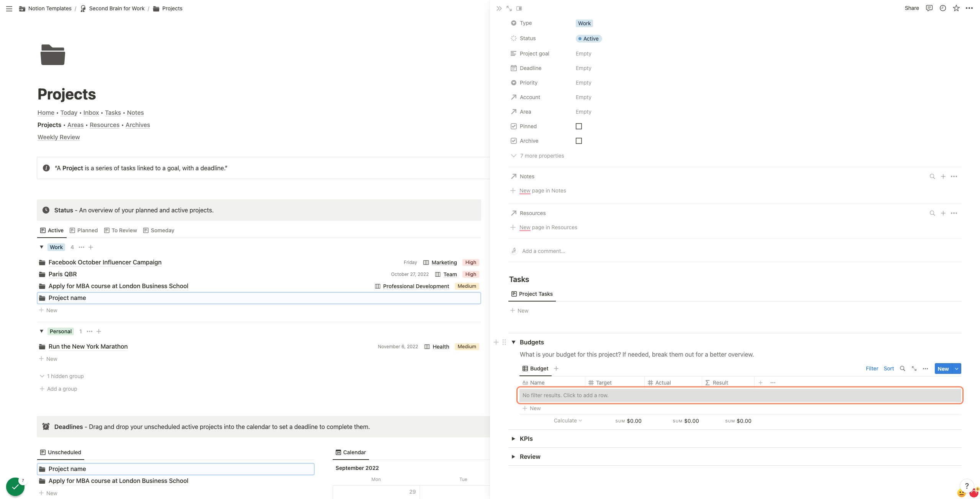Switch to the Planned tab

tap(84, 230)
